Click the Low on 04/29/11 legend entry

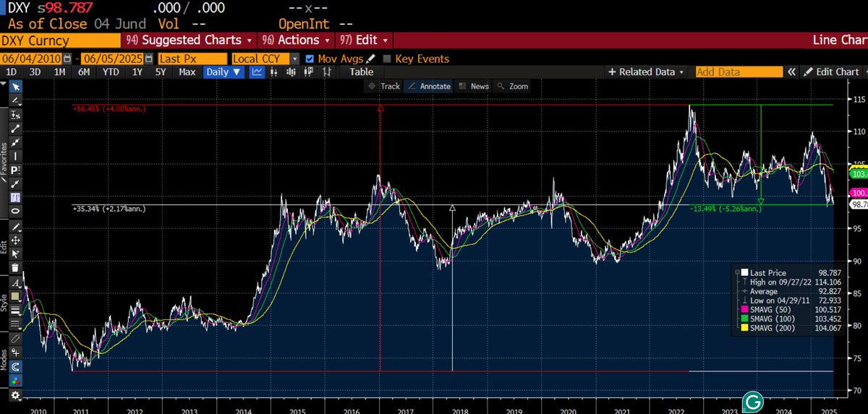coord(791,300)
